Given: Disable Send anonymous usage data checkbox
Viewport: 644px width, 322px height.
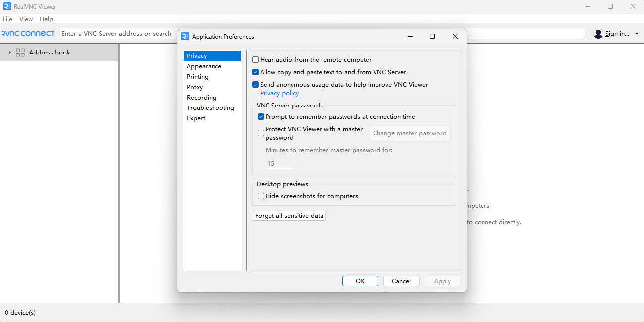Looking at the screenshot, I should [x=256, y=85].
